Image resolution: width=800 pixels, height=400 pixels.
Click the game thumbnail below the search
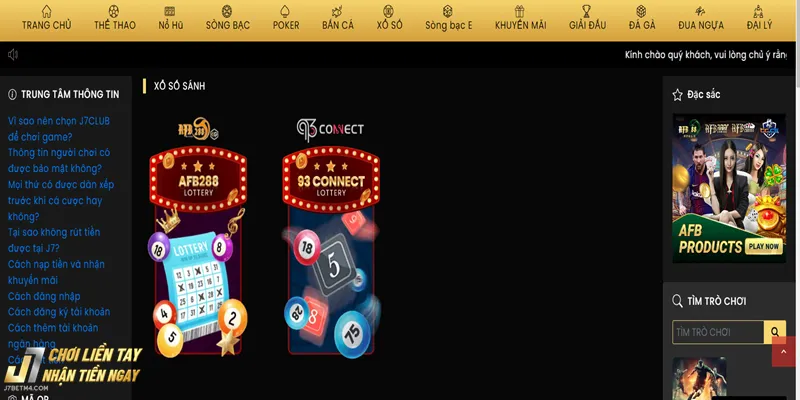[x=699, y=378]
